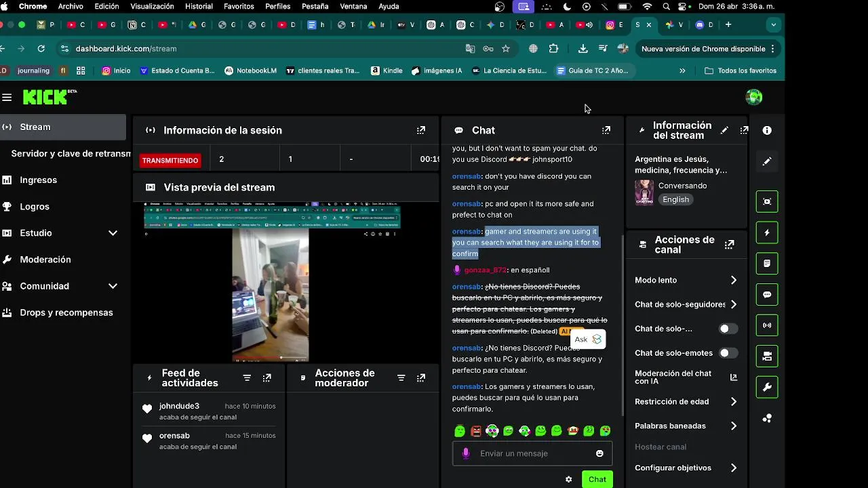The image size is (868, 488).
Task: Open chat settings gear icon
Action: [x=568, y=479]
